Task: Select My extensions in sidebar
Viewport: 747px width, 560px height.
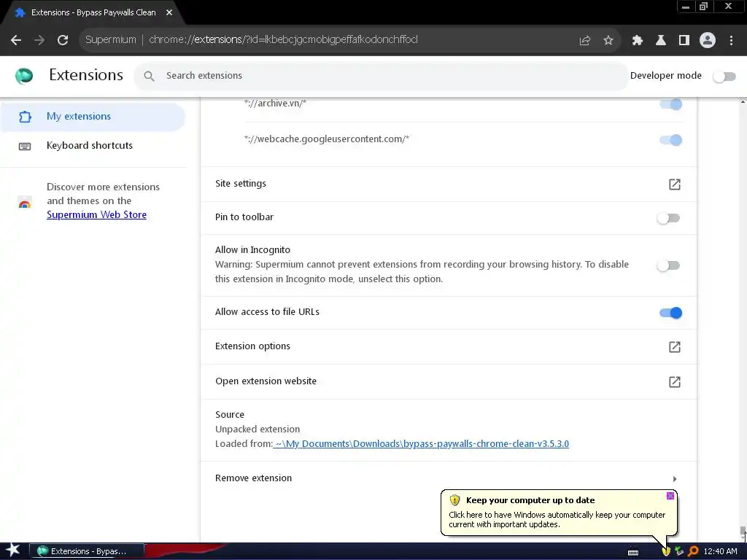Action: click(93, 117)
